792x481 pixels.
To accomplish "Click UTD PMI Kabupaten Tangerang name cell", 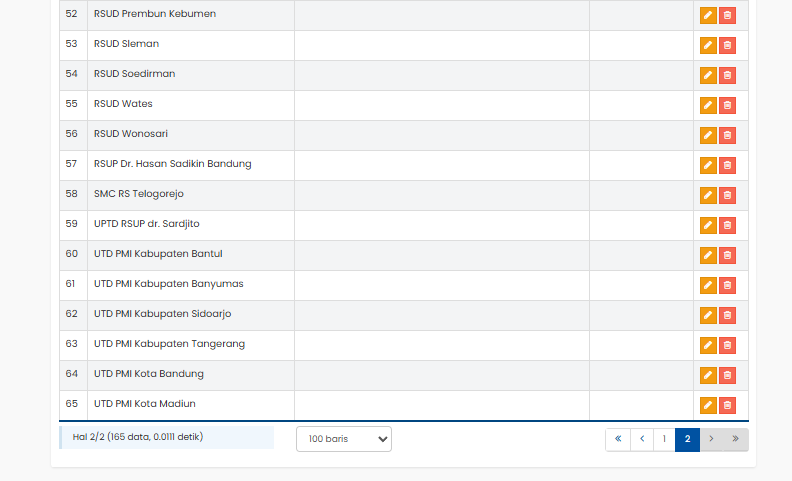I will pos(169,344).
